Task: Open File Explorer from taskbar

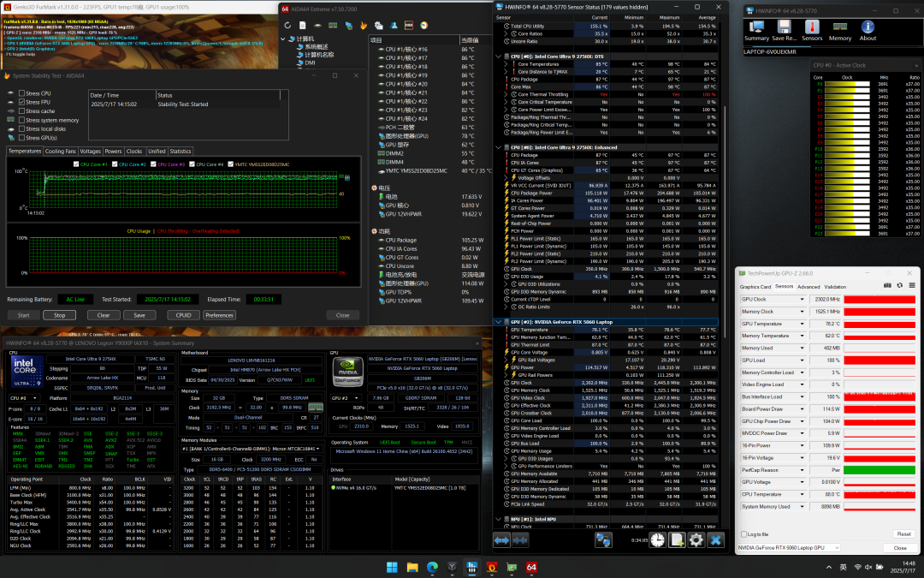Action: tap(412, 568)
